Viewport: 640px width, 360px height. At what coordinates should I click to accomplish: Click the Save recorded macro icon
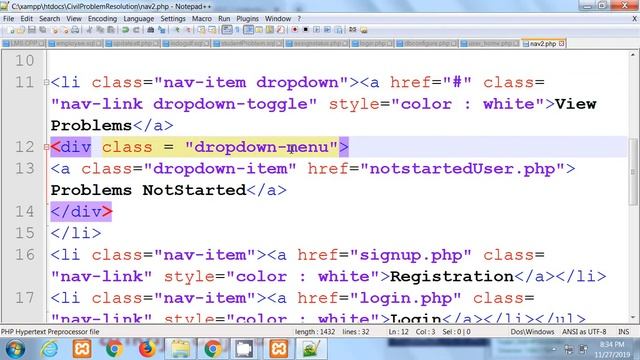click(338, 30)
